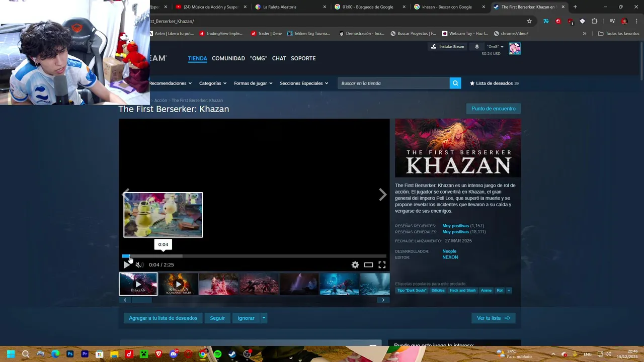This screenshot has height=362, width=644.
Task: Open the "OMG" profile menu
Action: pyautogui.click(x=258, y=58)
